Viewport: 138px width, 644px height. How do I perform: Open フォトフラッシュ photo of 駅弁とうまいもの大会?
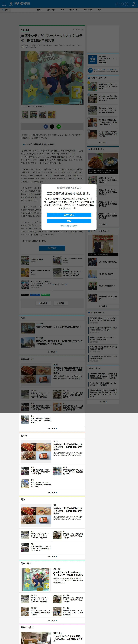pos(103,164)
